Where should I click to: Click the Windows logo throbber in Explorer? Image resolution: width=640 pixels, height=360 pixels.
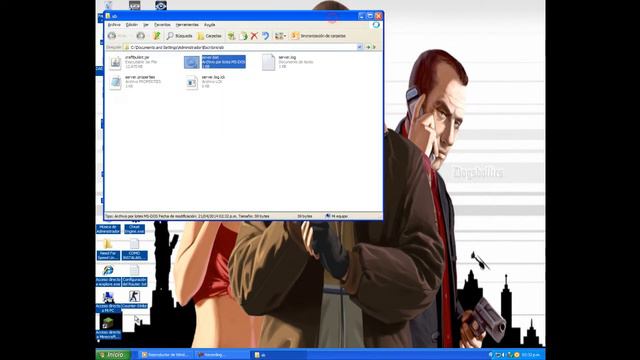click(x=376, y=25)
